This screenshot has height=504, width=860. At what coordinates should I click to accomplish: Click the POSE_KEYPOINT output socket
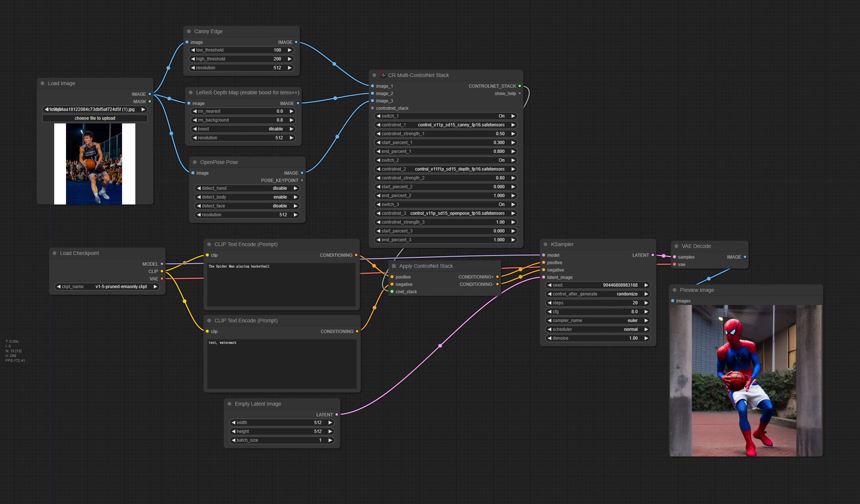click(302, 180)
